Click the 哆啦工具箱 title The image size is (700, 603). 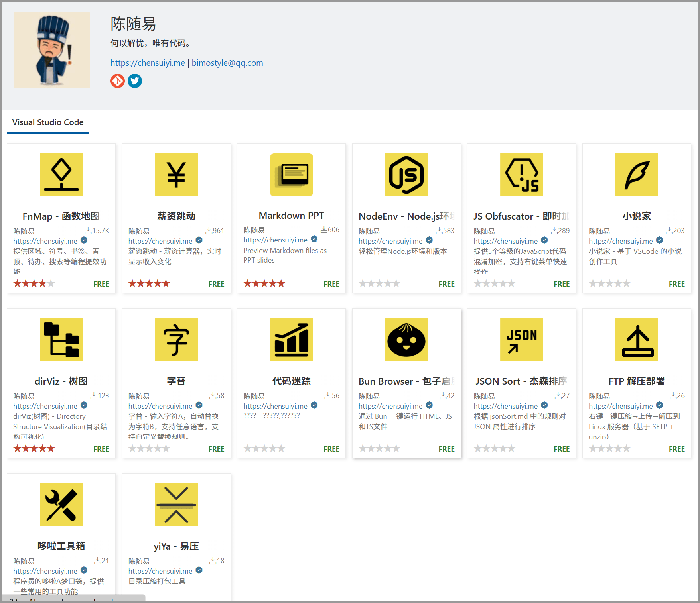pos(61,546)
